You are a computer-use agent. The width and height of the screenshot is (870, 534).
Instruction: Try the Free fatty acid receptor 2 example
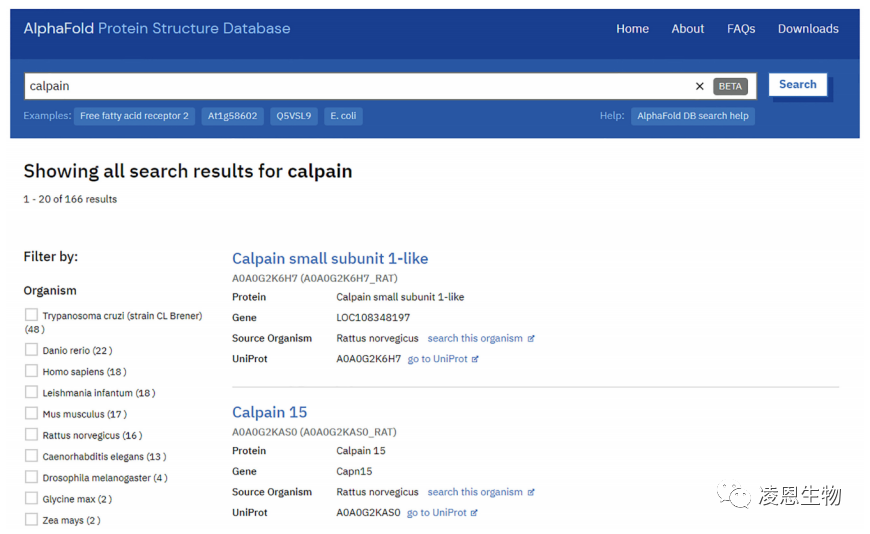click(134, 116)
